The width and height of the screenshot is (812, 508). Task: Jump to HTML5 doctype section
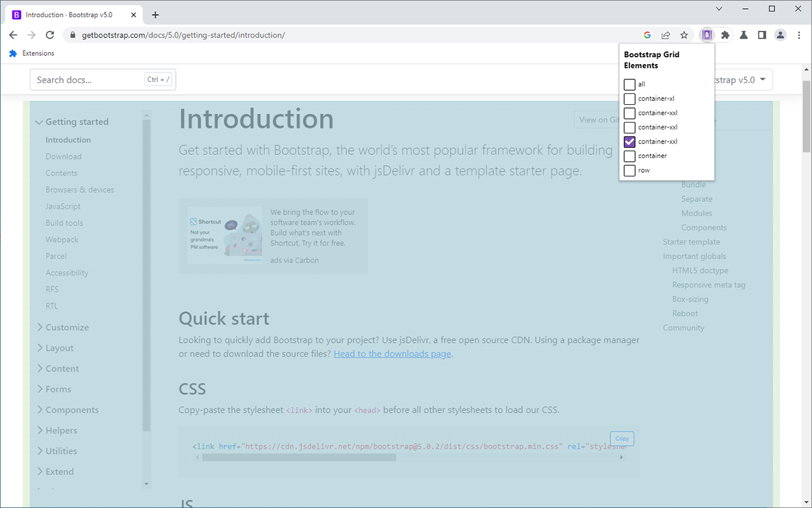tap(700, 271)
